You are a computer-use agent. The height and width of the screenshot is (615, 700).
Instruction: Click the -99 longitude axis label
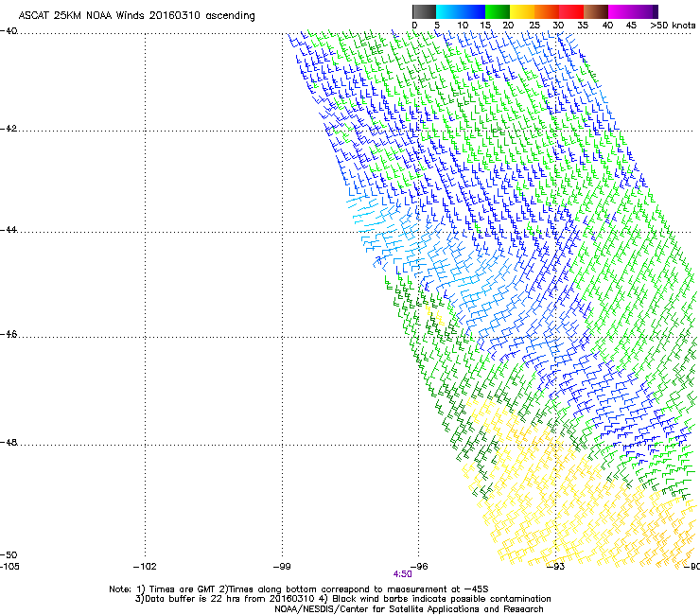pos(282,567)
